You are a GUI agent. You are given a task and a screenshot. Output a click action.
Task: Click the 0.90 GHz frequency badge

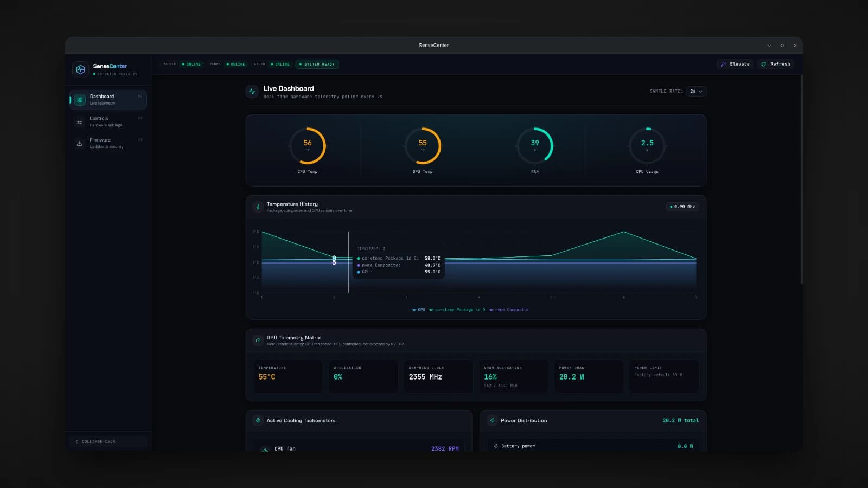pos(682,207)
